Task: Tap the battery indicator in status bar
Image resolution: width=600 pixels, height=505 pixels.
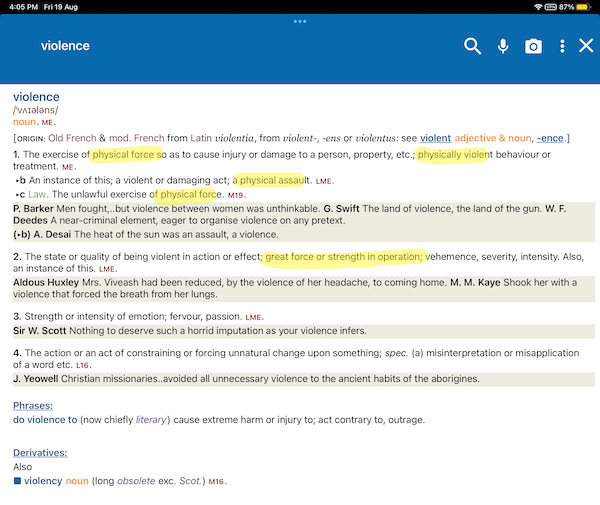Action: tap(582, 6)
